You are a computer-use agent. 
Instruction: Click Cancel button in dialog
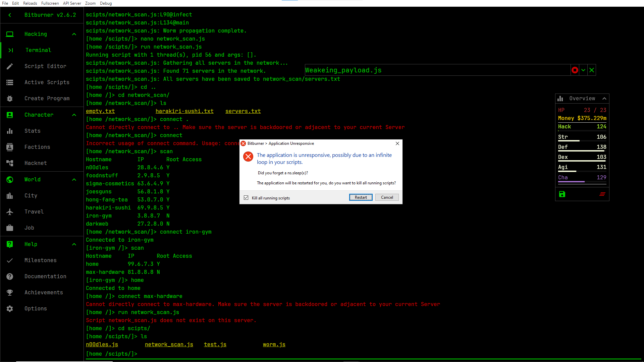click(x=387, y=197)
